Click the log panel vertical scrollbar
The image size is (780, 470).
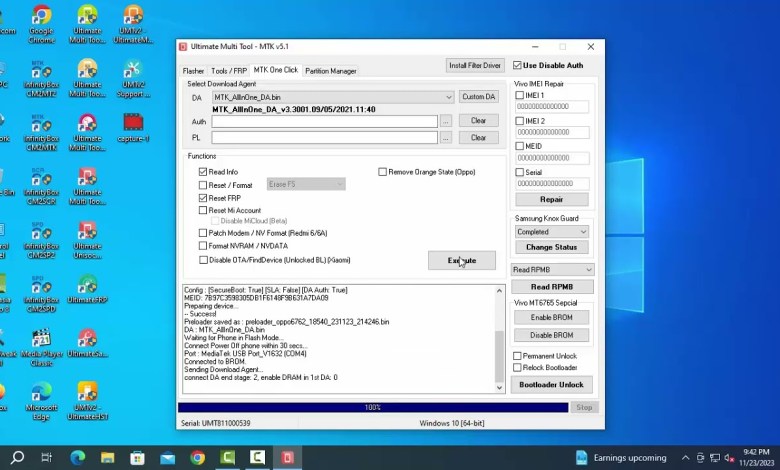click(x=500, y=340)
